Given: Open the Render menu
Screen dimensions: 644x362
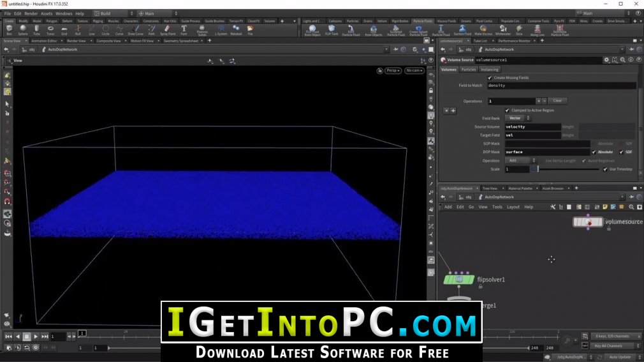Looking at the screenshot, I should point(31,13).
